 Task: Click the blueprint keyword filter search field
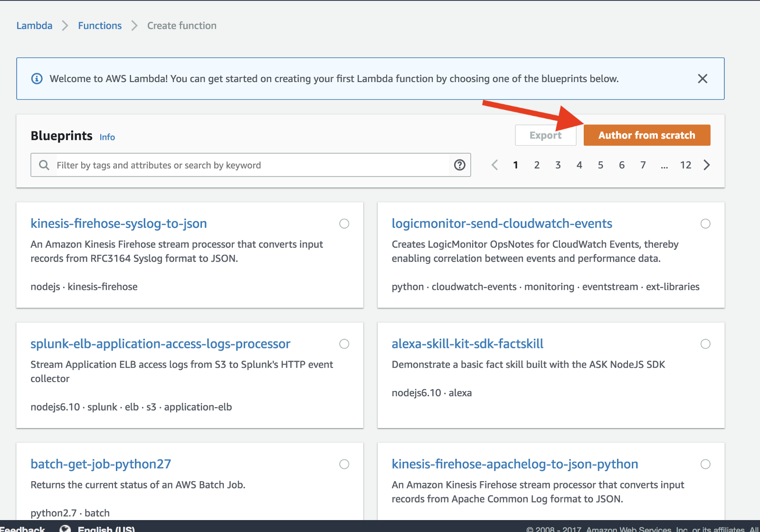pyautogui.click(x=252, y=165)
